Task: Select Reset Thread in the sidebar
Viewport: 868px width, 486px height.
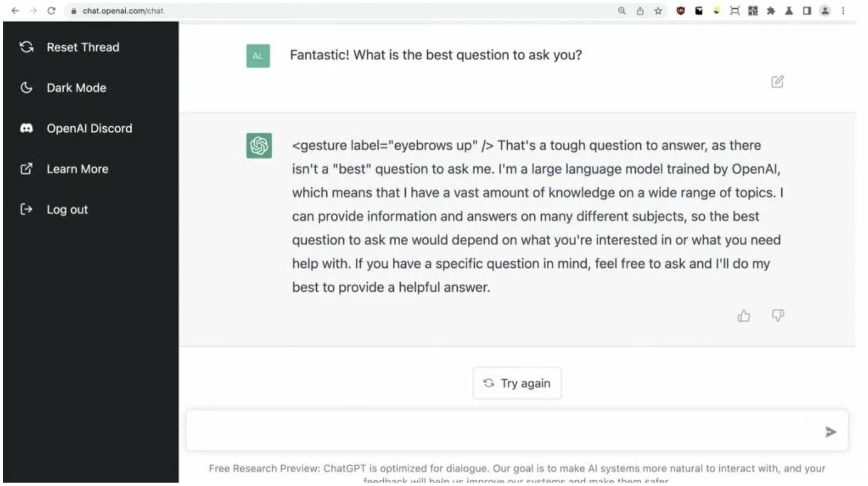Action: [82, 47]
